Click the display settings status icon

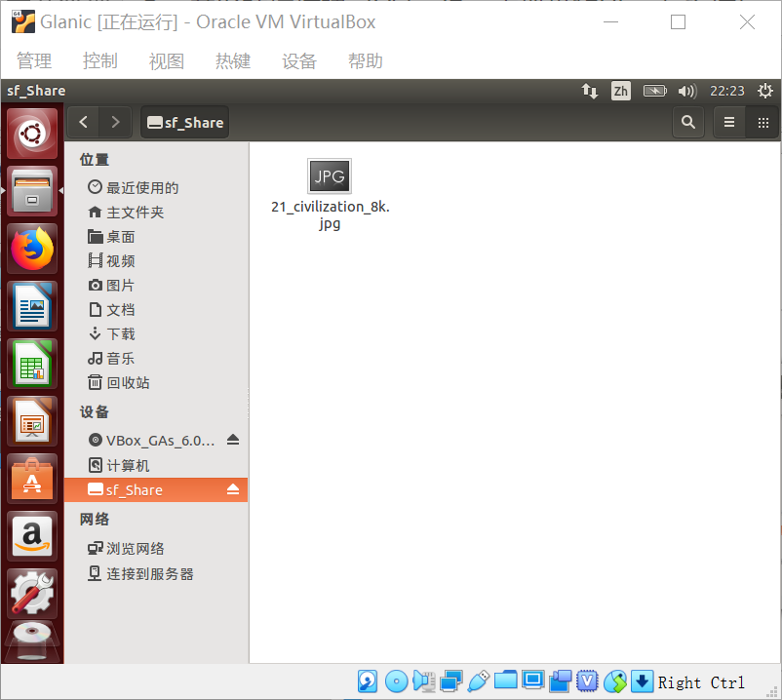click(533, 681)
